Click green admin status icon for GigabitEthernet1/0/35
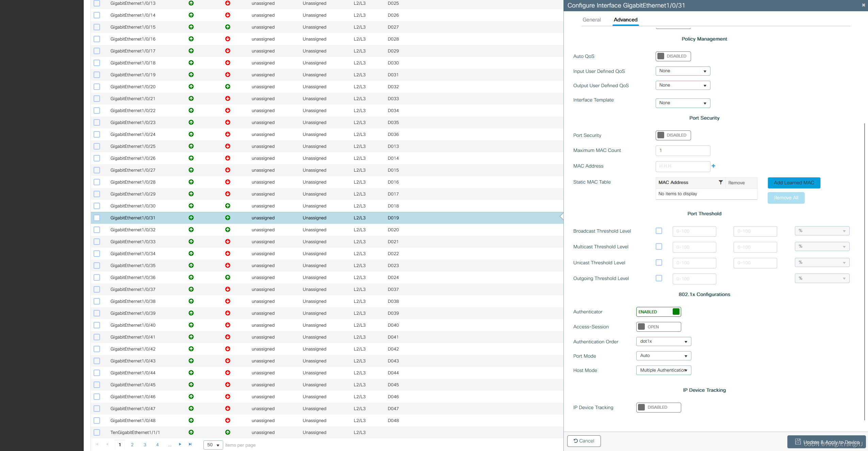The height and width of the screenshot is (451, 868). pos(191,265)
